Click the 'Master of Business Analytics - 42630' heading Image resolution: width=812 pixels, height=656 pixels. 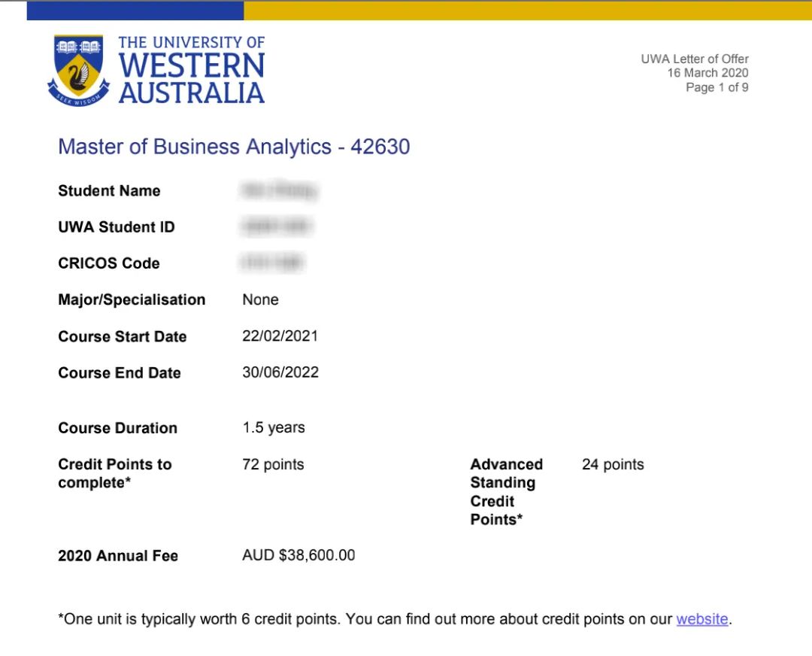(x=234, y=146)
